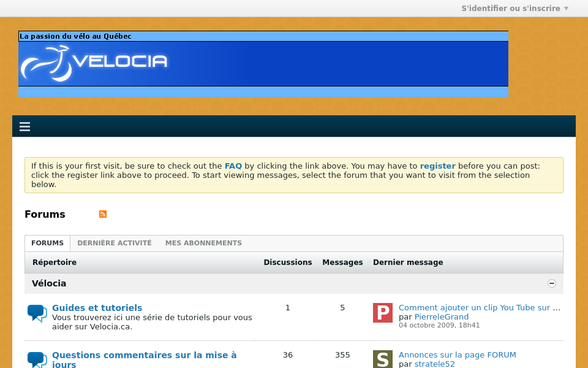588x368 pixels.
Task: Visit stratele52's profile link
Action: click(x=434, y=364)
